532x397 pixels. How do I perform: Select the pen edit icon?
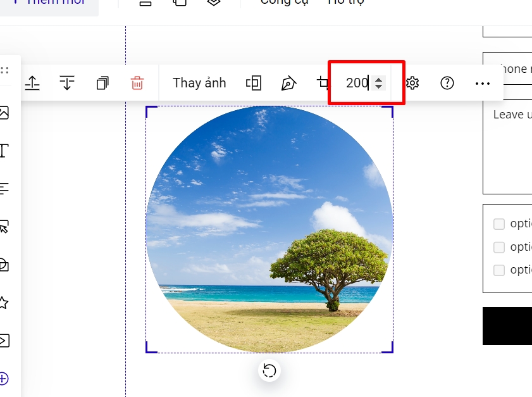[288, 83]
